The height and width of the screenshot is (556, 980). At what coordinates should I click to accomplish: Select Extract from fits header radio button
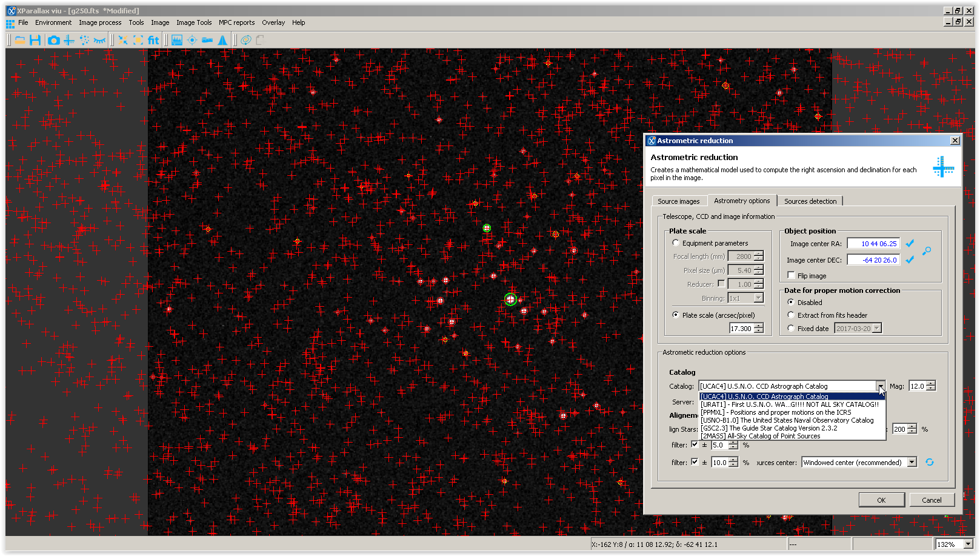791,315
